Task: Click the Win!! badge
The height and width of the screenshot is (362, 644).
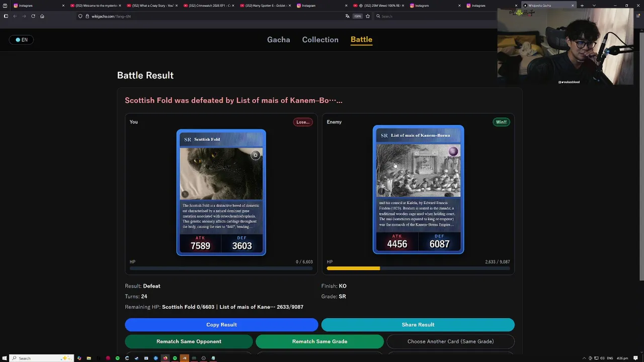Action: pyautogui.click(x=501, y=122)
